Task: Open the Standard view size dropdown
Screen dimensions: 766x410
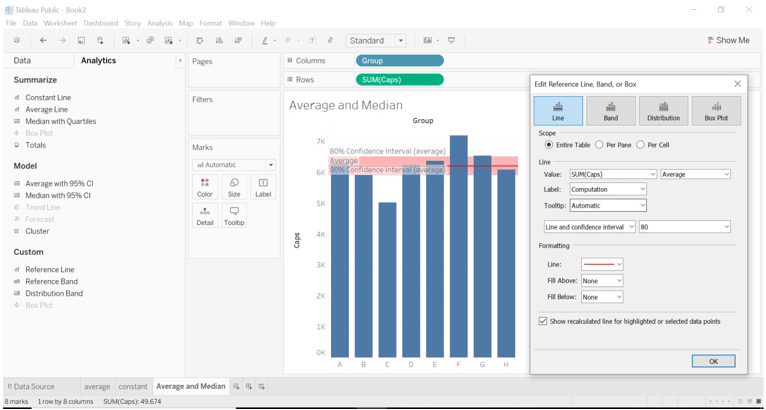Action: [376, 41]
